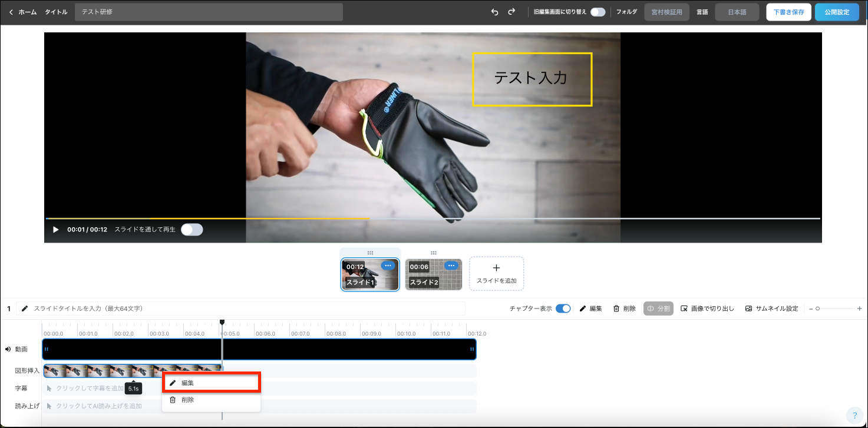Click 削除 in the slide toolbar
This screenshot has height=428, width=868.
pos(624,308)
